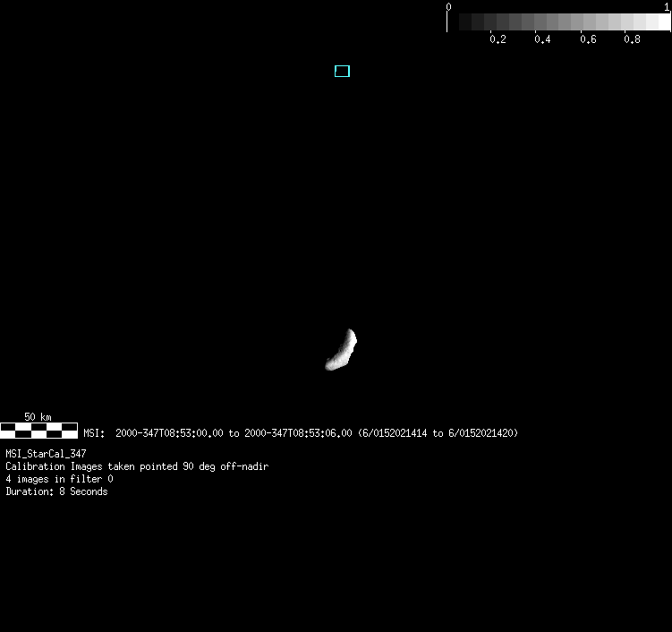Click the cyan MSI footprint rectangle

[342, 71]
